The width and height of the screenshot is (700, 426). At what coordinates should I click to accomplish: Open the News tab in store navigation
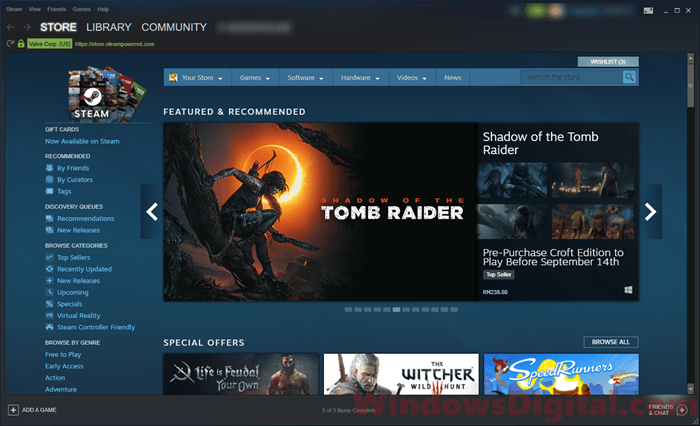coord(453,77)
